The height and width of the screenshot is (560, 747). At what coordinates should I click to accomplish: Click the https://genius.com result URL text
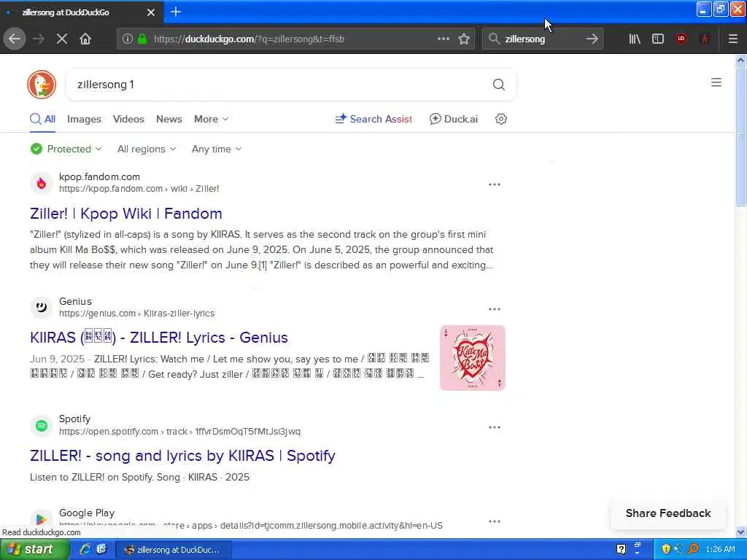pyautogui.click(x=136, y=314)
